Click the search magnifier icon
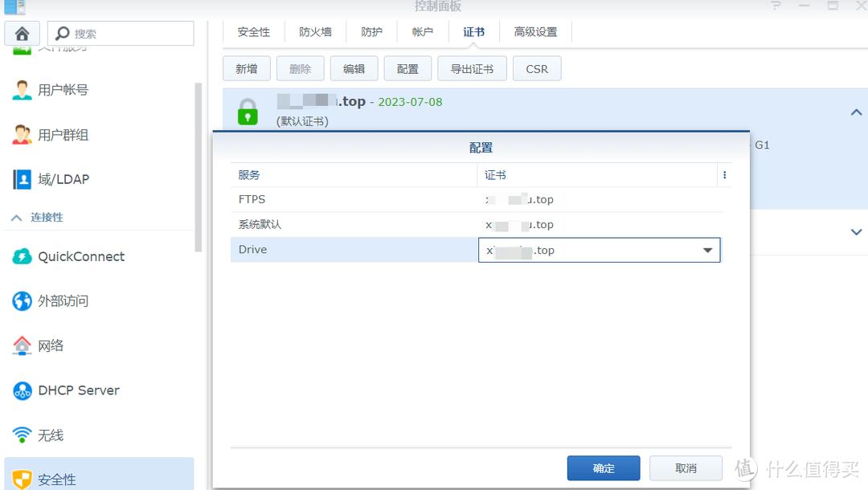The width and height of the screenshot is (868, 490). (63, 34)
